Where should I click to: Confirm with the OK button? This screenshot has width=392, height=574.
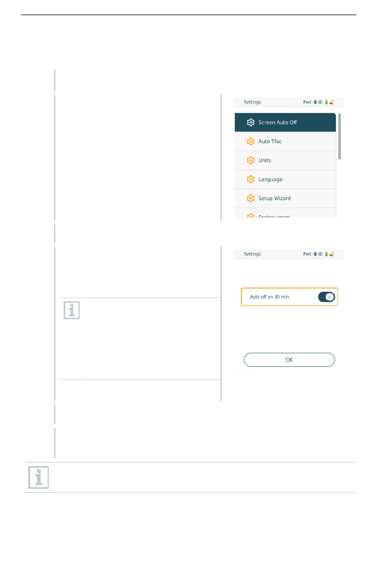289,360
